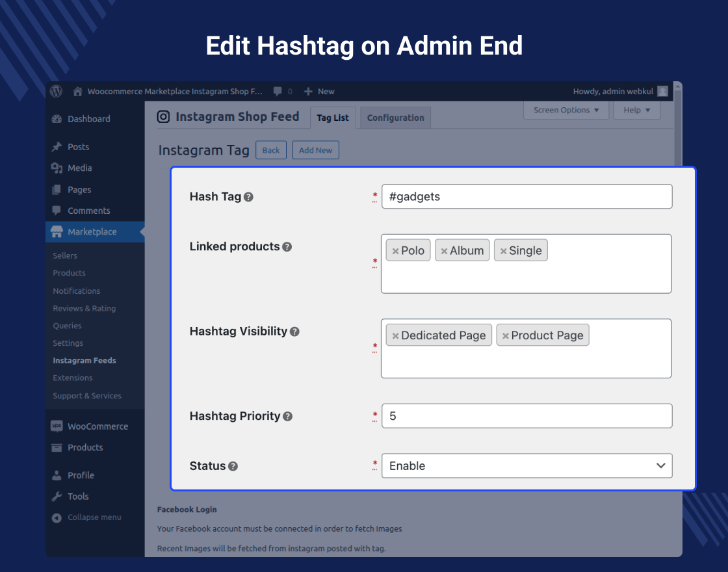Viewport: 728px width, 572px height.
Task: Expand Screen Options dropdown
Action: pos(566,110)
